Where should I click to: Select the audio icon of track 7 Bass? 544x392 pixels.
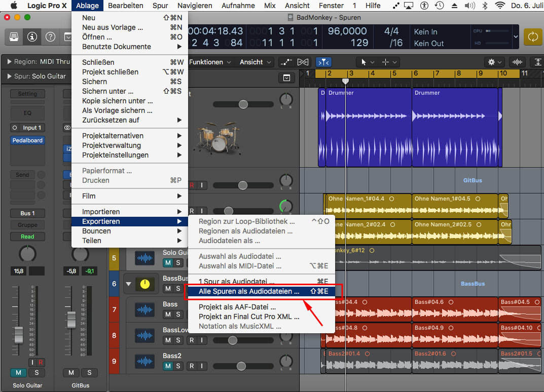(144, 310)
